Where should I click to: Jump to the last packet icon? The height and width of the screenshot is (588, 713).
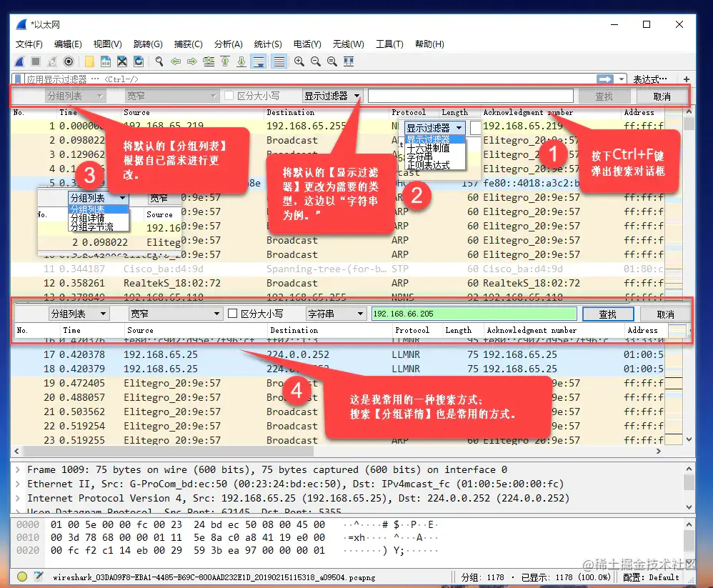point(241,61)
